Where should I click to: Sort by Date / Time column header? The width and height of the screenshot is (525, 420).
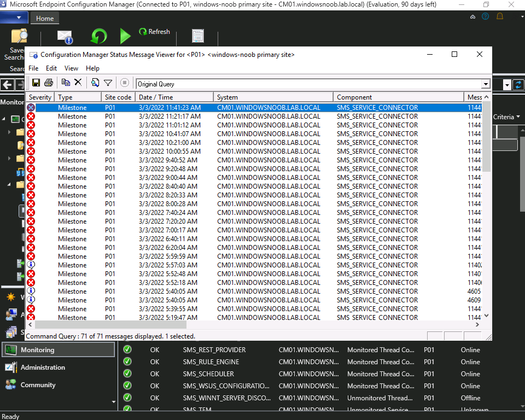click(x=174, y=97)
